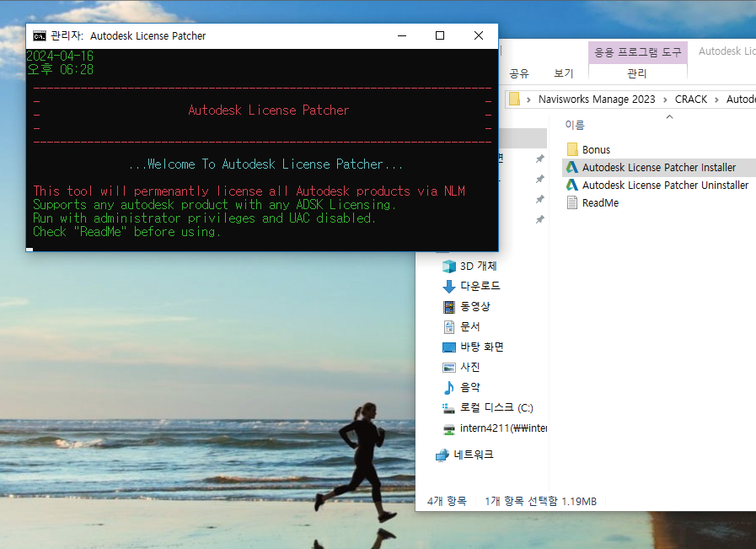Click the command prompt icon in the Patcher title bar
The height and width of the screenshot is (549, 756).
[39, 35]
